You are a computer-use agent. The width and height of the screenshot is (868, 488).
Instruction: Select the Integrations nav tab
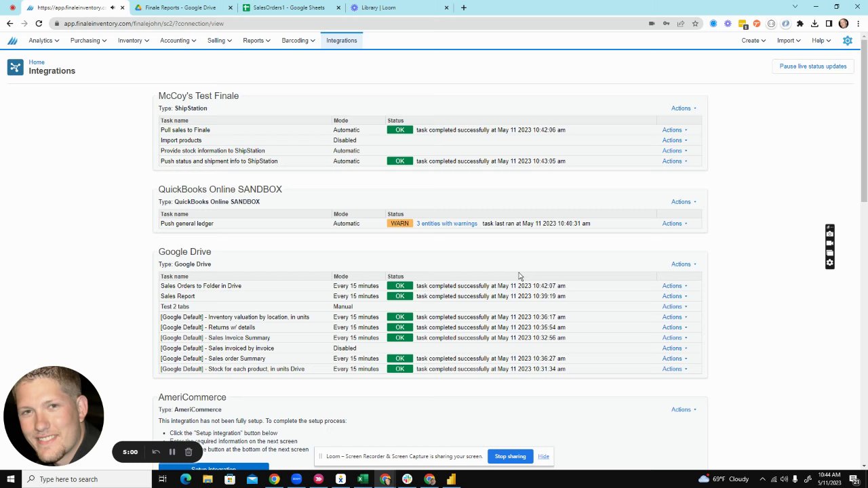341,41
